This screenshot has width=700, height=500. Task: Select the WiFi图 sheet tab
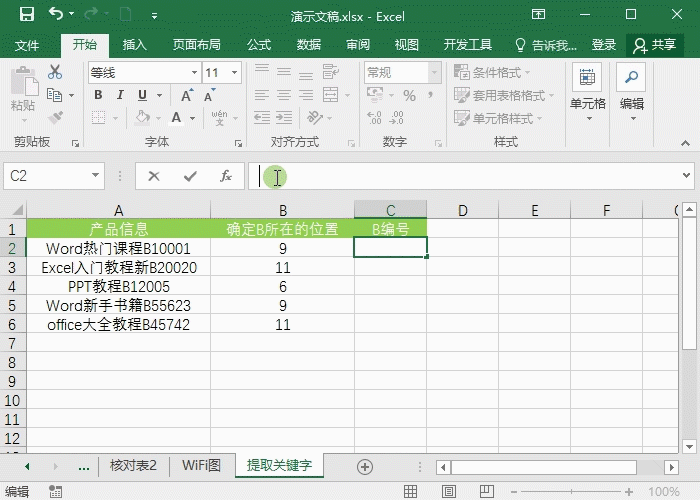[x=201, y=466]
